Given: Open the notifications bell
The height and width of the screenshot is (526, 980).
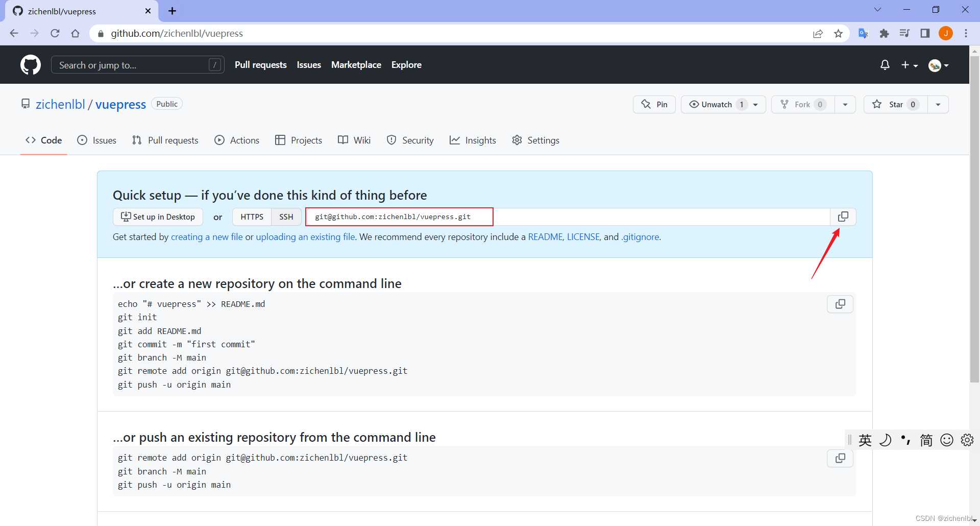Looking at the screenshot, I should click(885, 65).
